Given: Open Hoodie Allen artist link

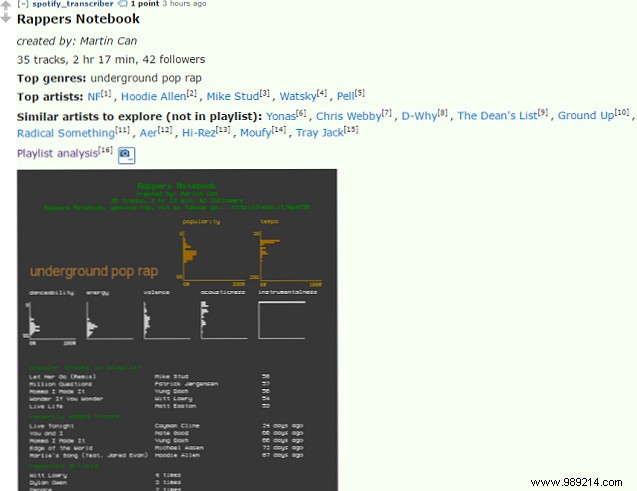Looking at the screenshot, I should (x=155, y=96).
